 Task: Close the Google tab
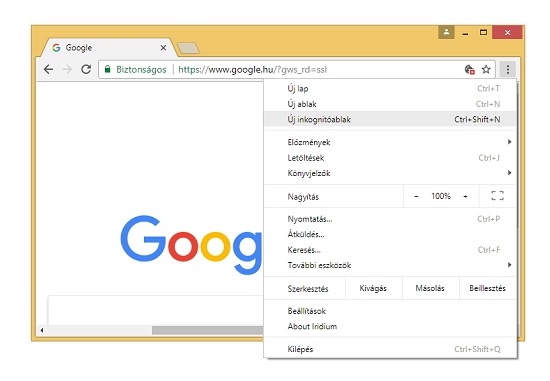click(163, 47)
